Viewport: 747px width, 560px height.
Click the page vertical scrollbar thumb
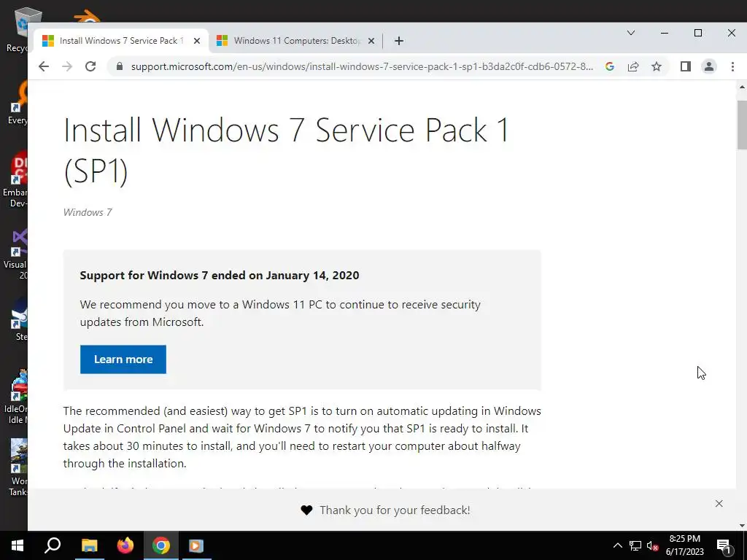pos(742,124)
